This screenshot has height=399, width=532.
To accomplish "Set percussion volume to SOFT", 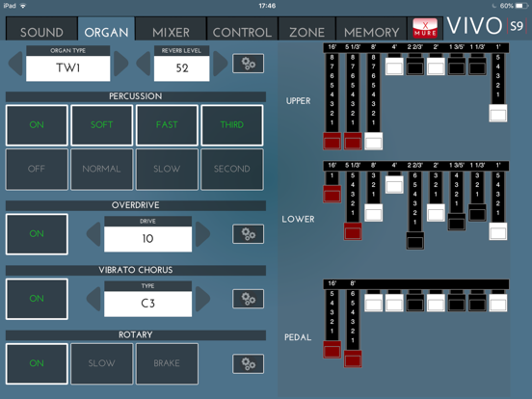I will 102,125.
